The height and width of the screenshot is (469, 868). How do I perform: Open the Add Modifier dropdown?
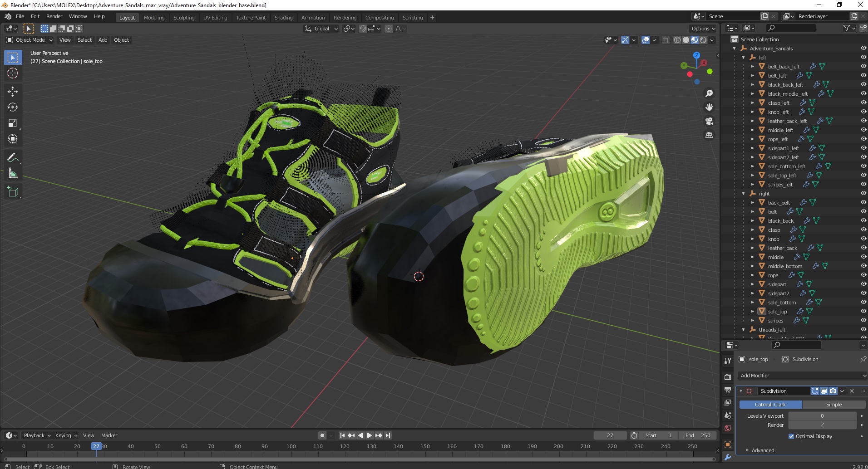802,376
